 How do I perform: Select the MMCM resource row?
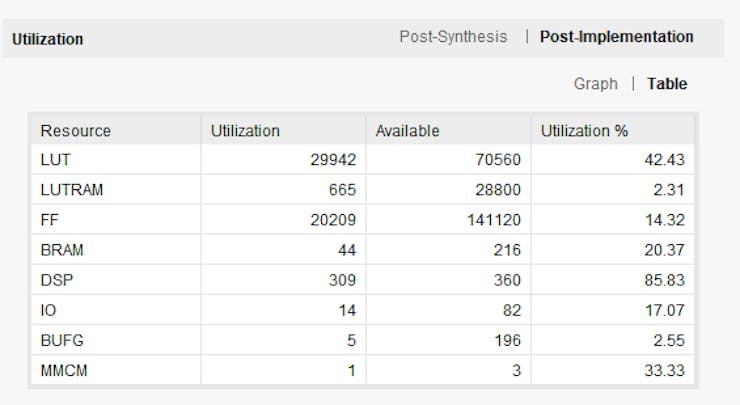tap(362, 371)
